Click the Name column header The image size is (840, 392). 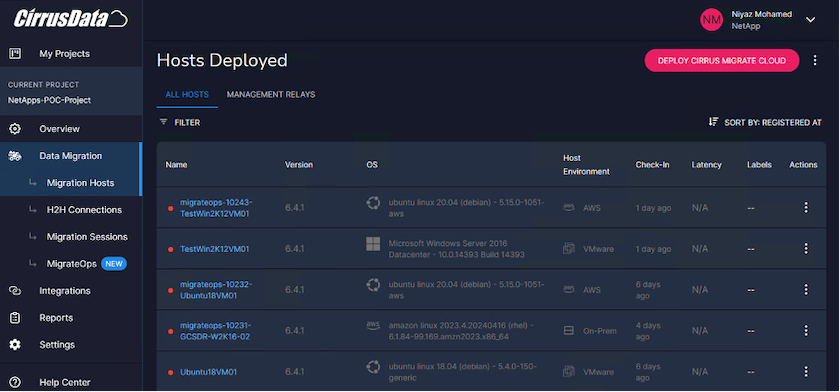(x=176, y=165)
